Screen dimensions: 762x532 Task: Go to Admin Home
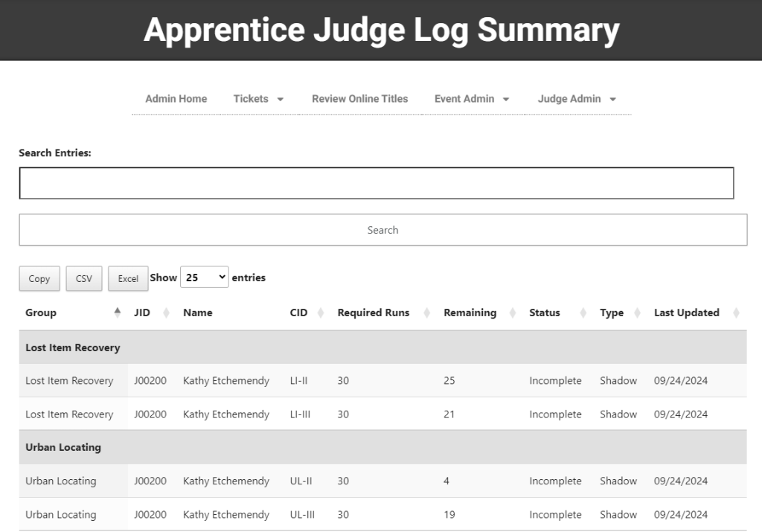point(176,99)
